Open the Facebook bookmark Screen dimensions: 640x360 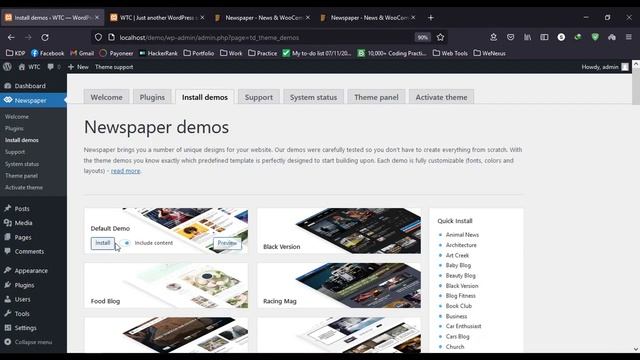tap(48, 53)
